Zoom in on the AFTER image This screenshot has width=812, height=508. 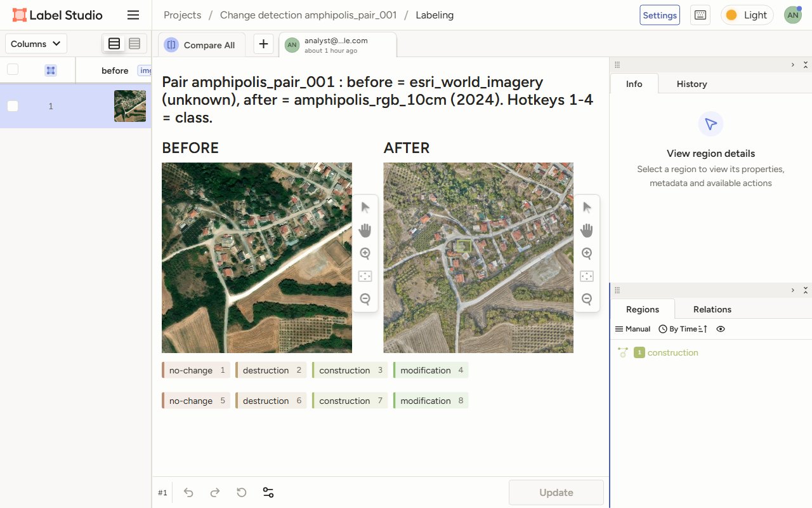[x=587, y=253]
